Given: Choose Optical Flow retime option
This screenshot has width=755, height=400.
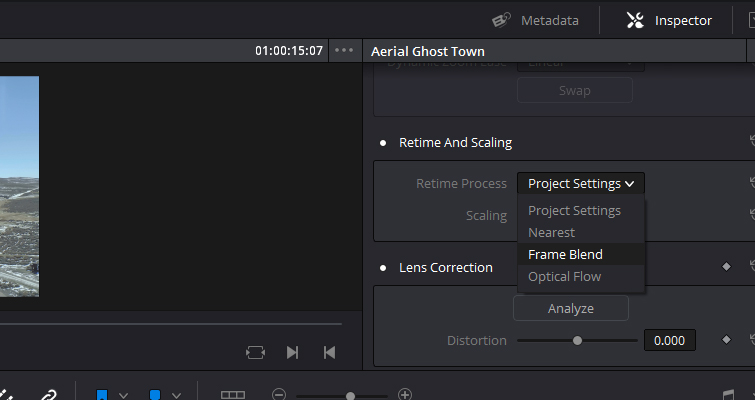Looking at the screenshot, I should (x=565, y=277).
